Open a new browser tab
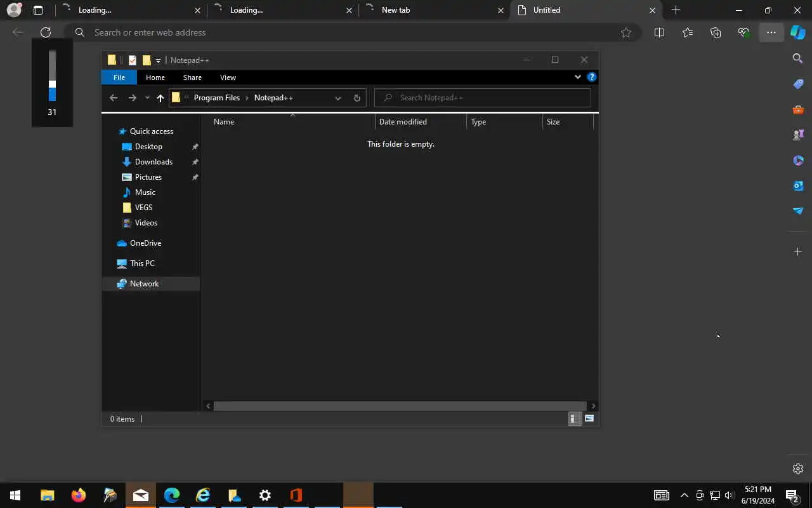Viewport: 812px width, 508px height. point(676,10)
